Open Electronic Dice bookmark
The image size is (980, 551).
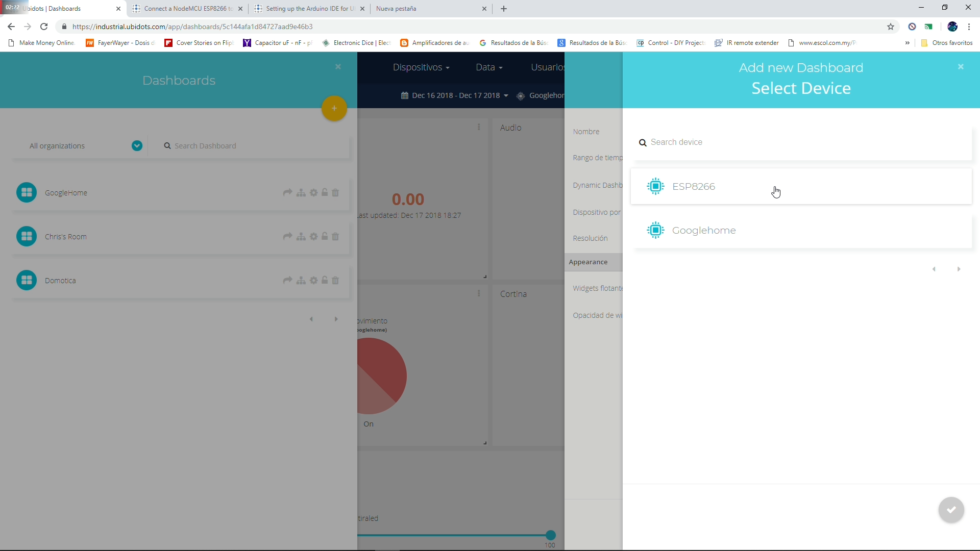click(x=357, y=43)
